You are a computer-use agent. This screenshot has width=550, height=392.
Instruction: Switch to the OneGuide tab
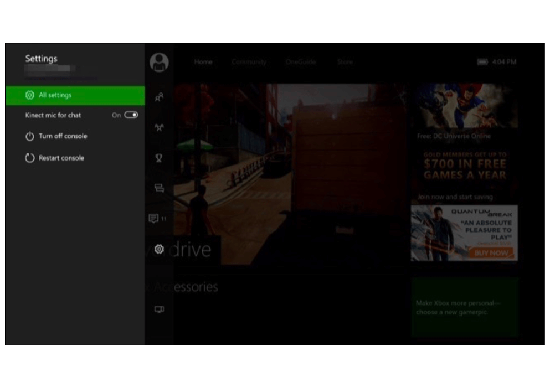(300, 62)
